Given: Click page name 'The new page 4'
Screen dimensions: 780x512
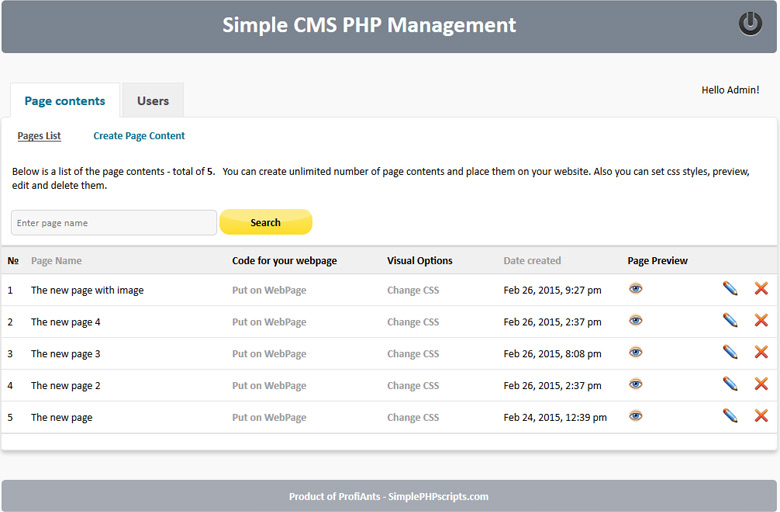Looking at the screenshot, I should [x=66, y=322].
